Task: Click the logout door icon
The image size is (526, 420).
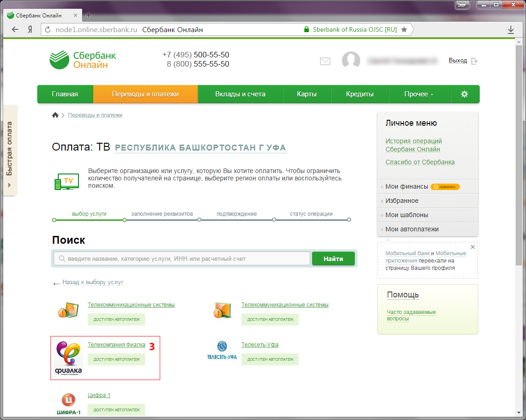Action: (x=474, y=61)
